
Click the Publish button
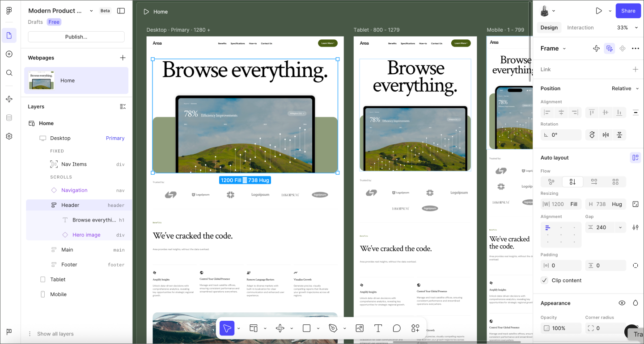(76, 36)
